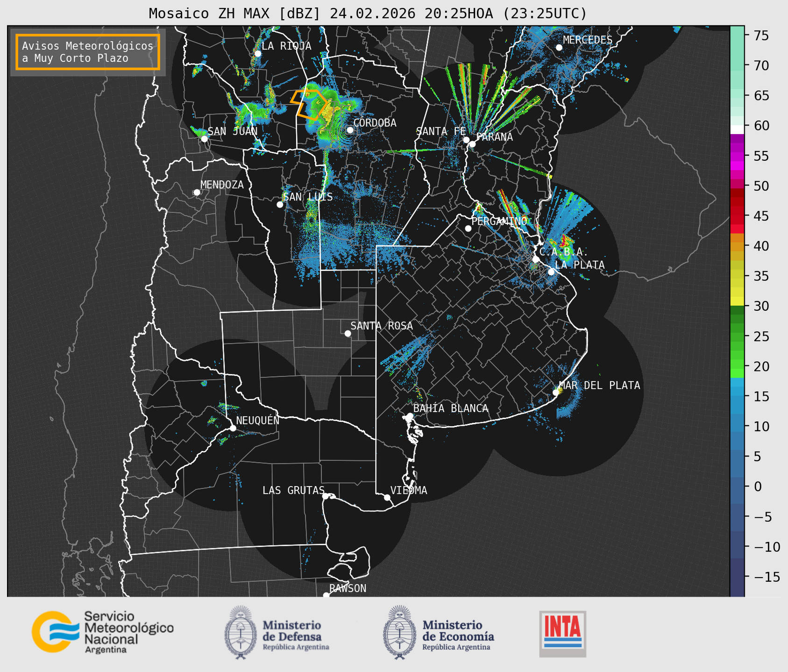Click the Mendoza city marker dot
The image size is (788, 672).
coord(197,193)
